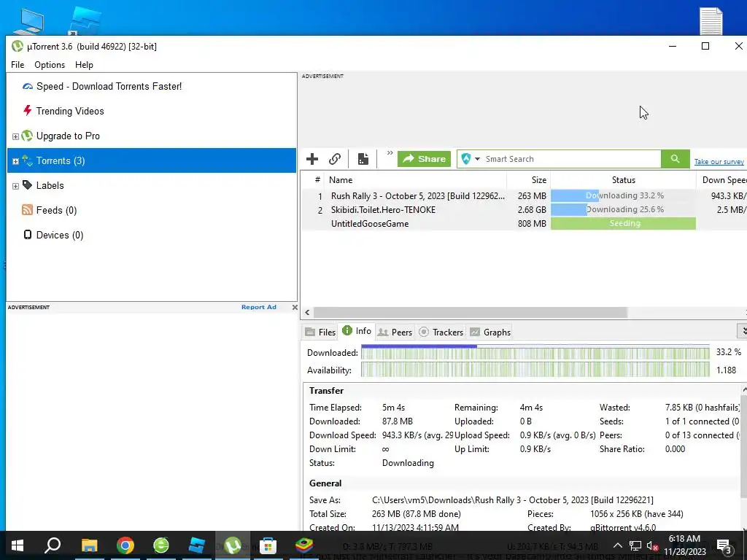The image size is (747, 560).
Task: Click the Downloading 25.6 % progress bar
Action: 623,209
